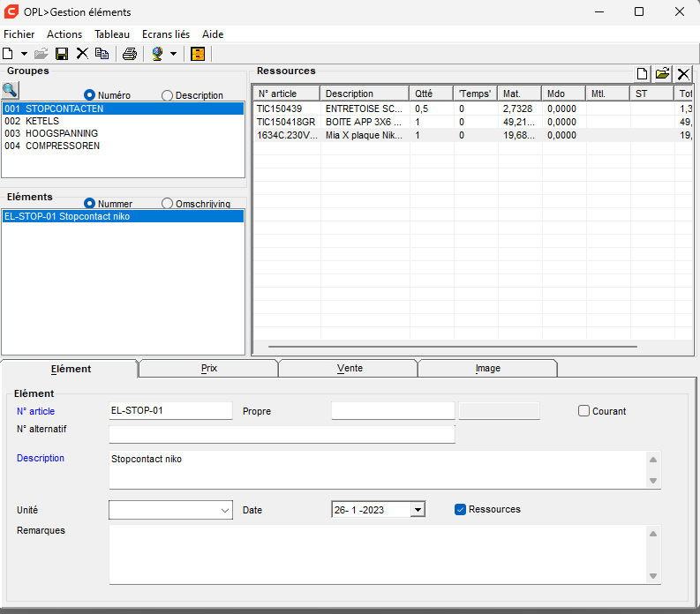Click the Qtté column header

pos(432,94)
